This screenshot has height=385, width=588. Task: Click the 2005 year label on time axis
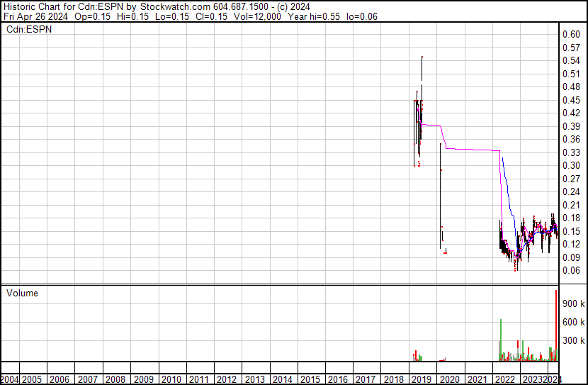pyautogui.click(x=31, y=379)
